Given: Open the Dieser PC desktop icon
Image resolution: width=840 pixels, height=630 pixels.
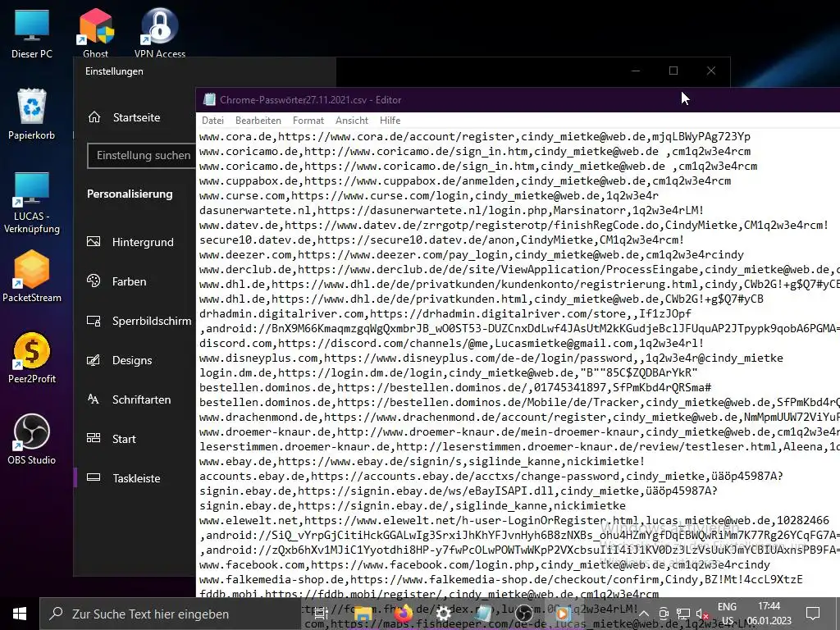Looking at the screenshot, I should (32, 33).
